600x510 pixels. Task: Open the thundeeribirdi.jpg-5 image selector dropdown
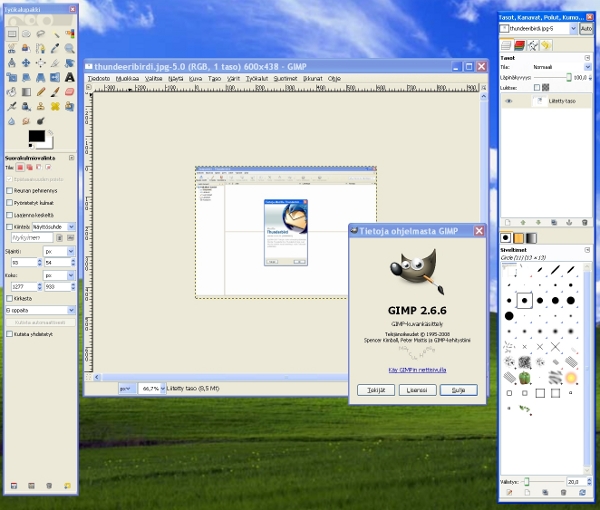538,29
